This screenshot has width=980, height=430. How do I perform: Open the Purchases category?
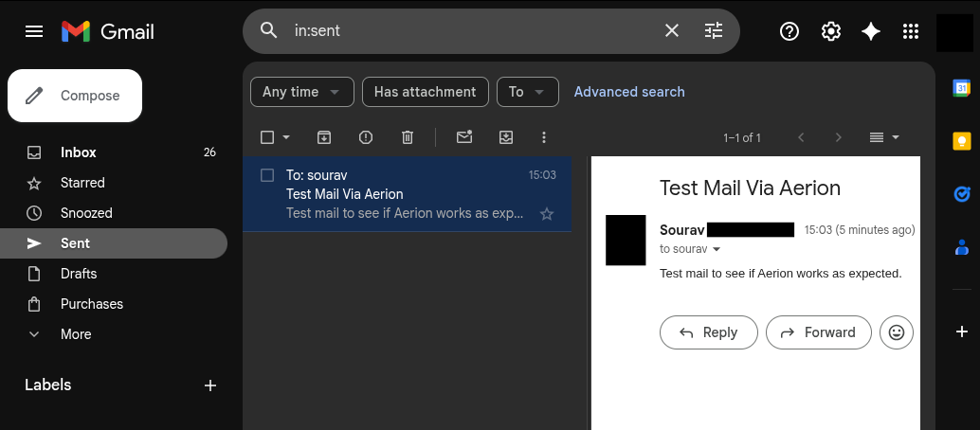[x=114, y=304]
